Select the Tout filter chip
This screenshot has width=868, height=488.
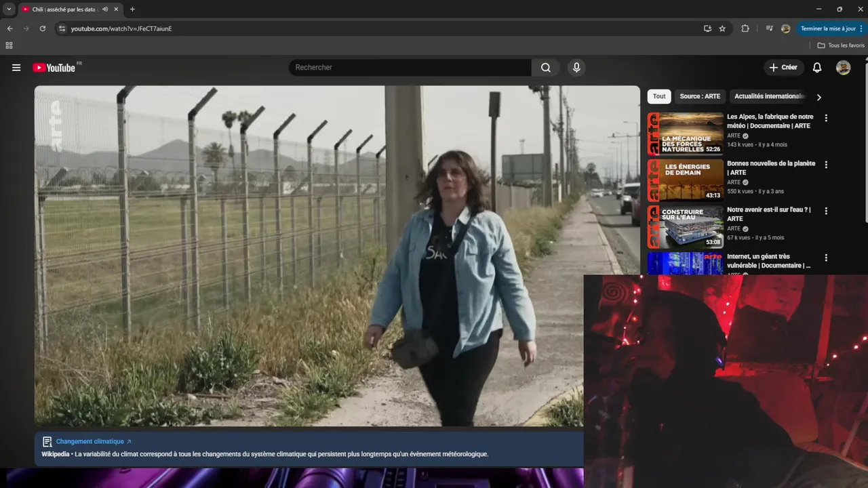point(659,96)
